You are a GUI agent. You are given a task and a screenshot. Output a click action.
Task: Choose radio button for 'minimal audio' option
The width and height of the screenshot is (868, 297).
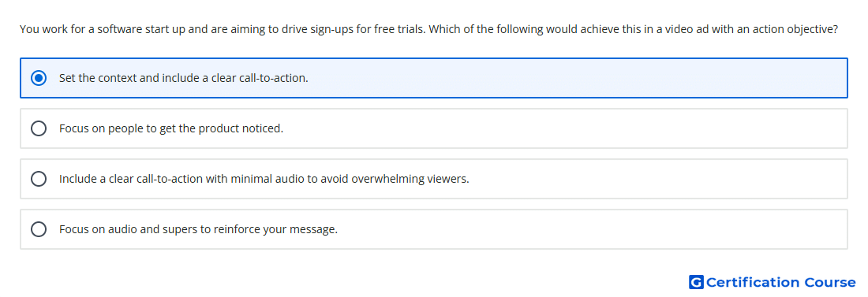[39, 179]
